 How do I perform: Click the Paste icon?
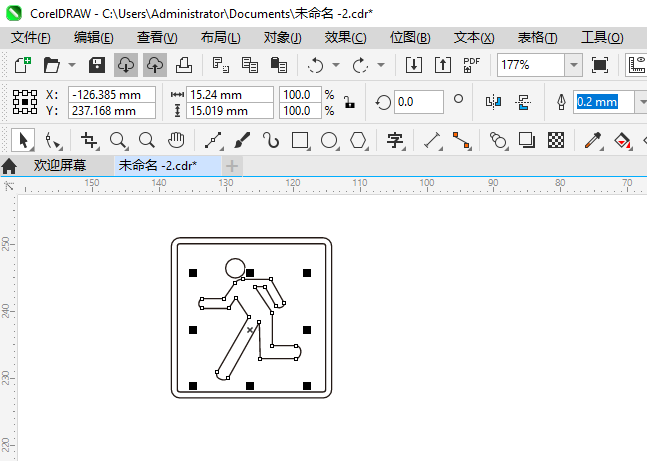tap(279, 65)
